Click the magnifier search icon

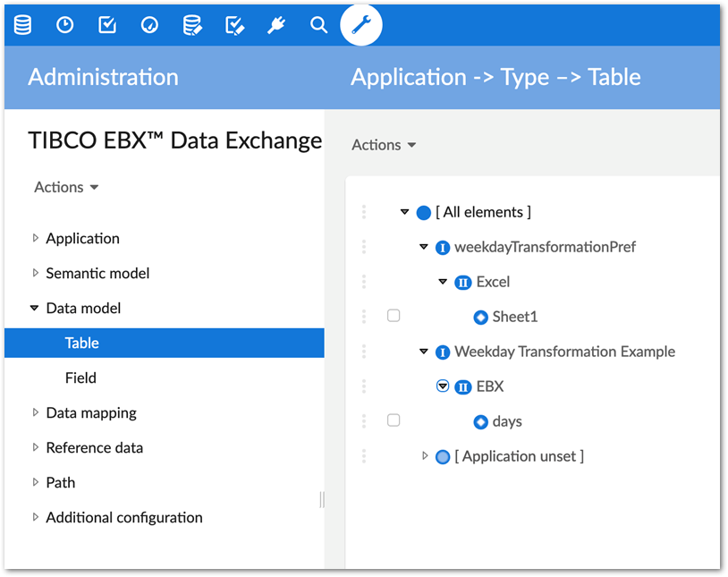click(318, 25)
